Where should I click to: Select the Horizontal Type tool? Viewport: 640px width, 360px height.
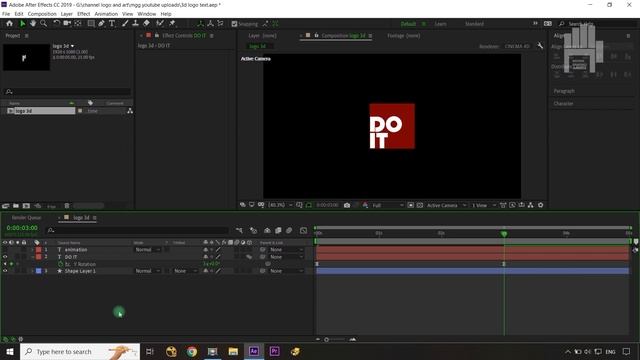tap(112, 24)
